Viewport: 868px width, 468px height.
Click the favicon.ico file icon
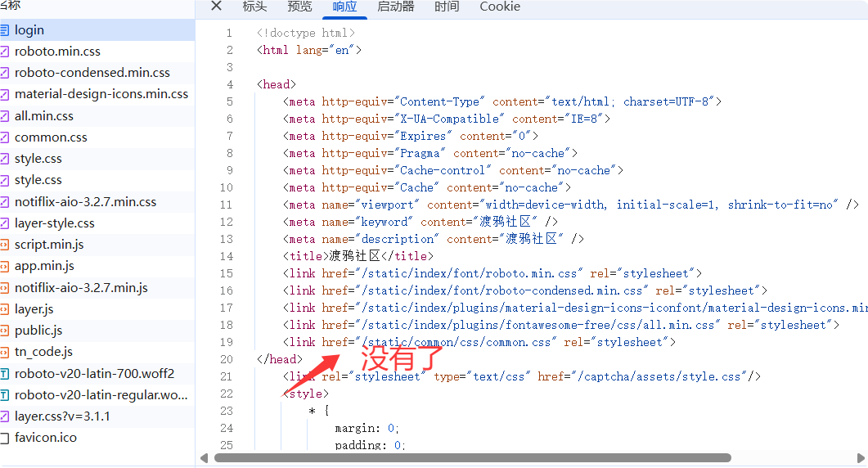click(x=4, y=438)
